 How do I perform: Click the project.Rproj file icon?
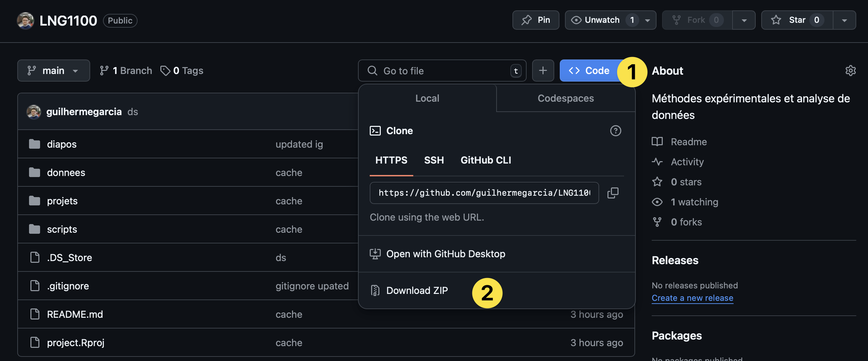35,342
